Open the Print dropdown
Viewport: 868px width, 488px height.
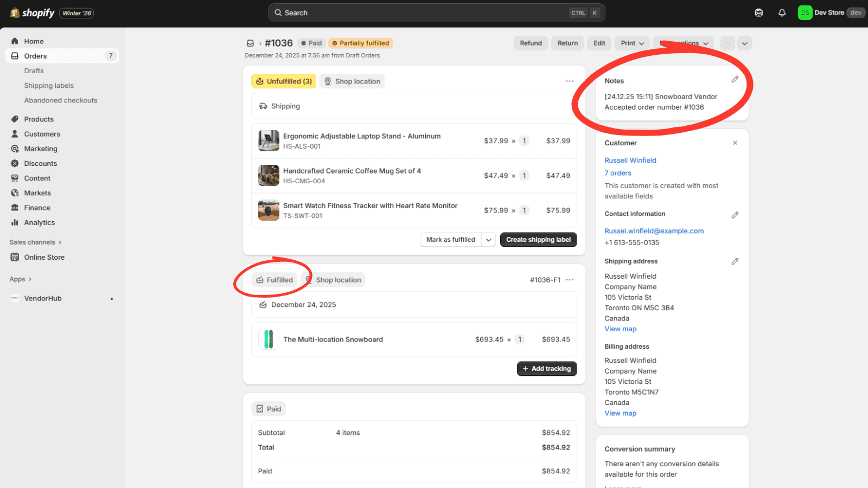click(631, 43)
